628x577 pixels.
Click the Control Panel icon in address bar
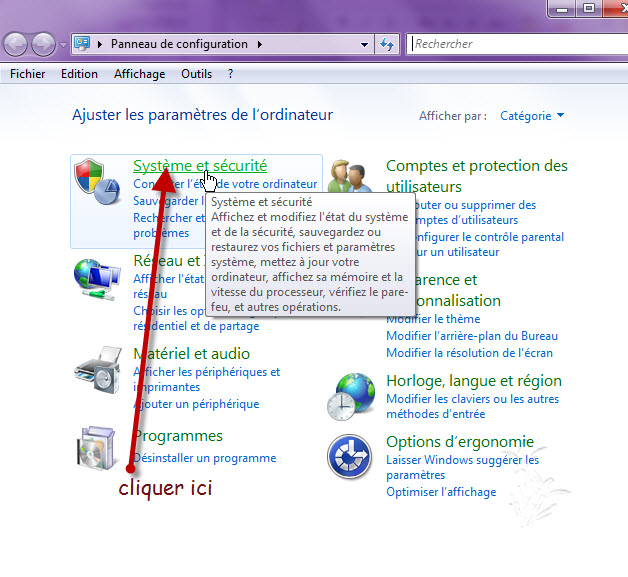(x=82, y=44)
